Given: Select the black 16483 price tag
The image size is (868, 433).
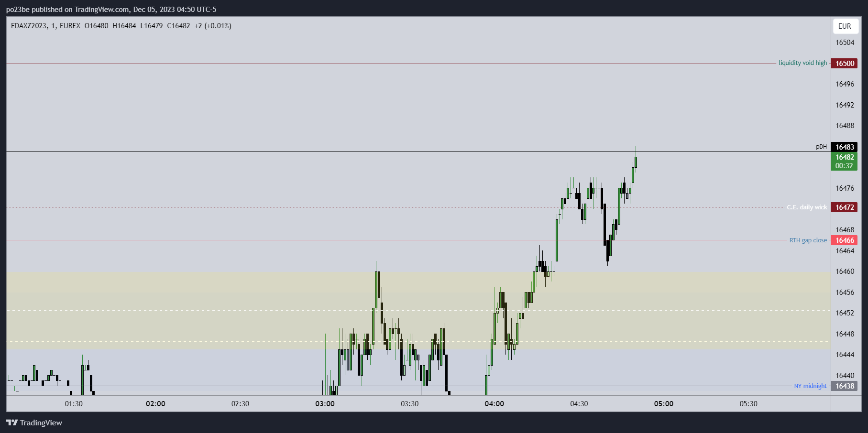Looking at the screenshot, I should [x=845, y=147].
